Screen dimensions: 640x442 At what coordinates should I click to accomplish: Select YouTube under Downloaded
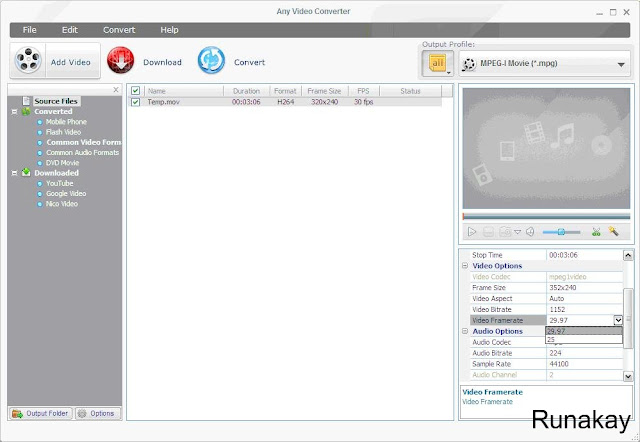(60, 183)
